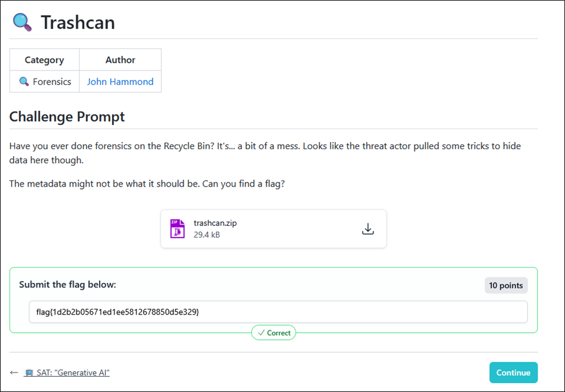
Task: Open the John Hammond author link
Action: point(120,82)
